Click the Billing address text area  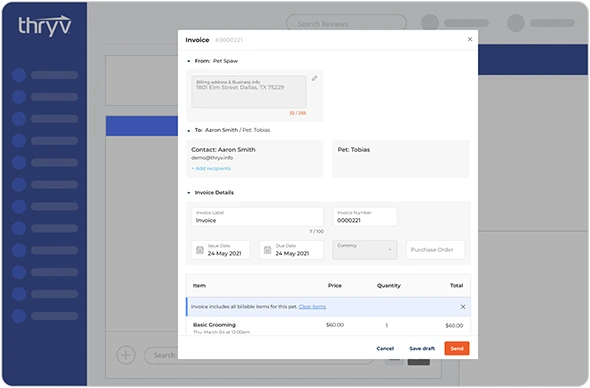[249, 91]
